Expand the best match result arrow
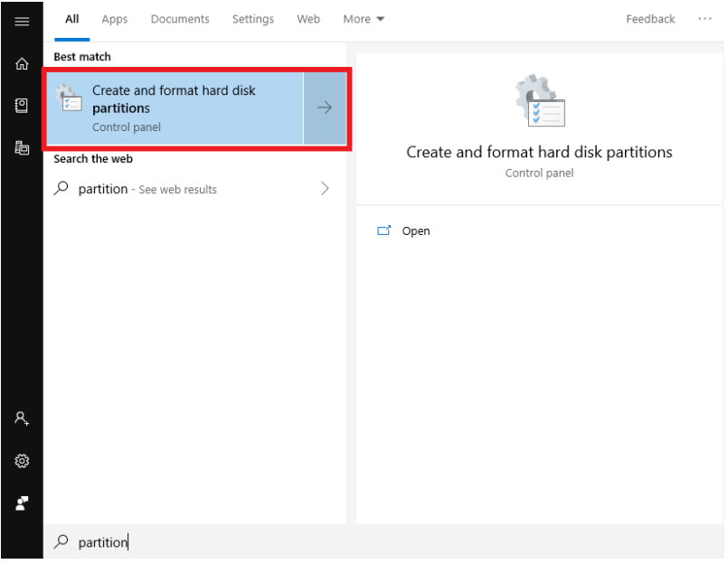This screenshot has height=564, width=728. click(325, 108)
